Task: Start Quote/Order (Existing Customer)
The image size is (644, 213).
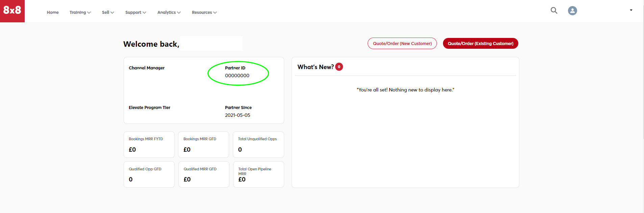Action: click(480, 43)
